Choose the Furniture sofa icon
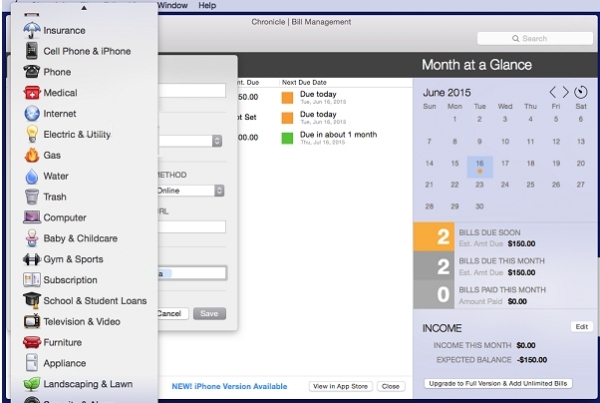 pos(31,342)
